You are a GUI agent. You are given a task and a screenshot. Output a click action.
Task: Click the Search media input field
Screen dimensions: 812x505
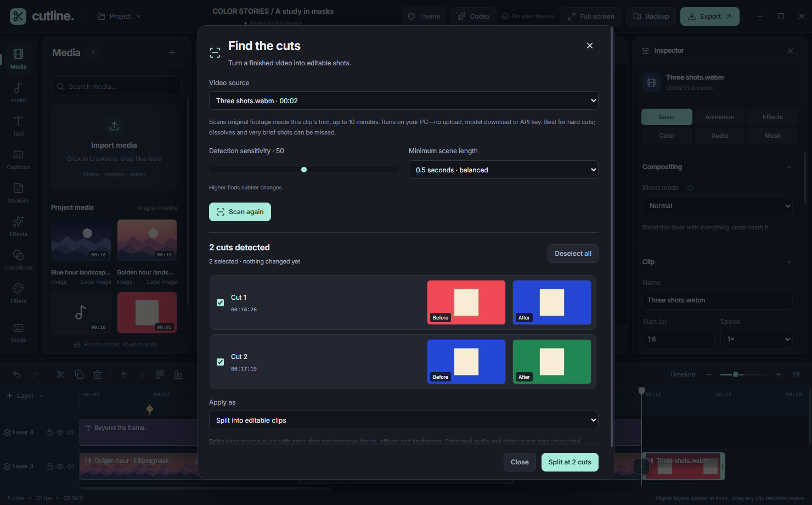(116, 87)
